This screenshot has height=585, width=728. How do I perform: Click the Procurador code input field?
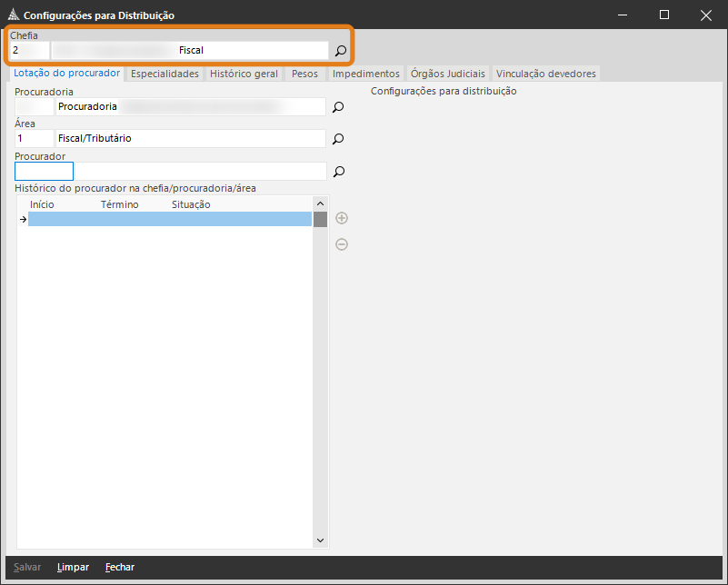click(x=44, y=171)
